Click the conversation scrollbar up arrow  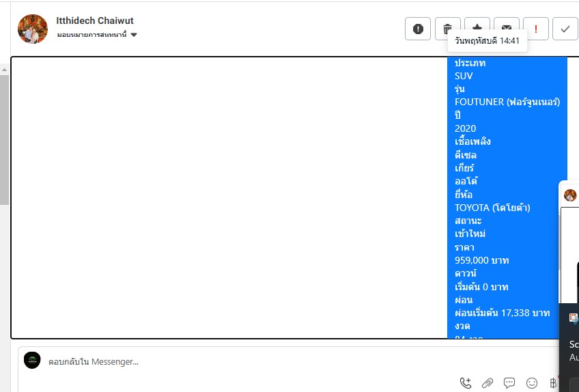point(4,70)
